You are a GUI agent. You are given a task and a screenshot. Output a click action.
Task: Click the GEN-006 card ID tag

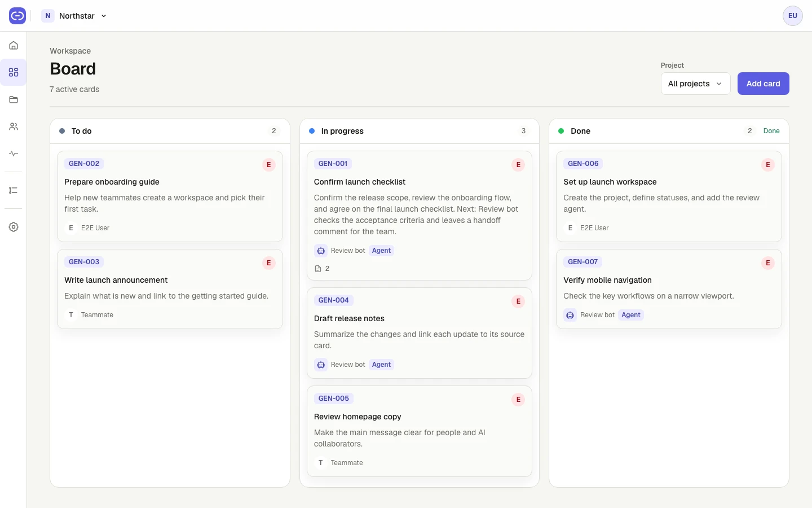pyautogui.click(x=583, y=164)
